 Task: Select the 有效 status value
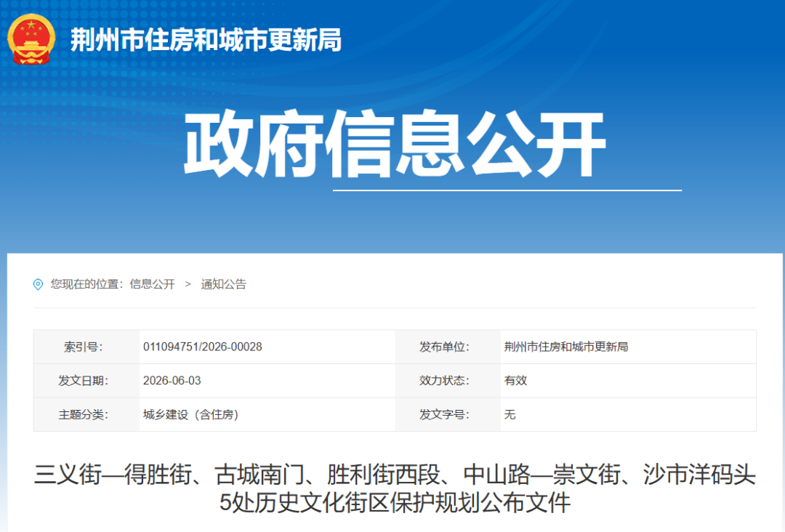[x=515, y=381]
